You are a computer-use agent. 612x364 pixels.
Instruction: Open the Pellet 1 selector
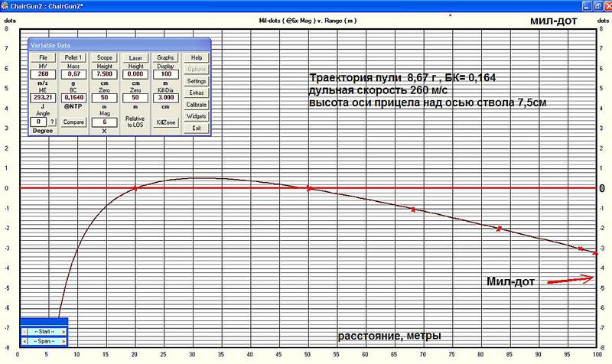pos(73,57)
